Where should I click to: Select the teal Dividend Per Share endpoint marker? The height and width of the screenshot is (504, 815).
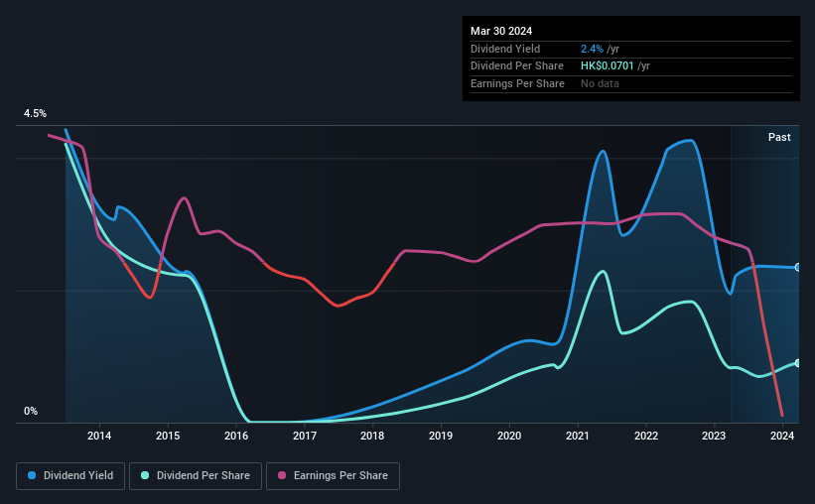coord(797,363)
